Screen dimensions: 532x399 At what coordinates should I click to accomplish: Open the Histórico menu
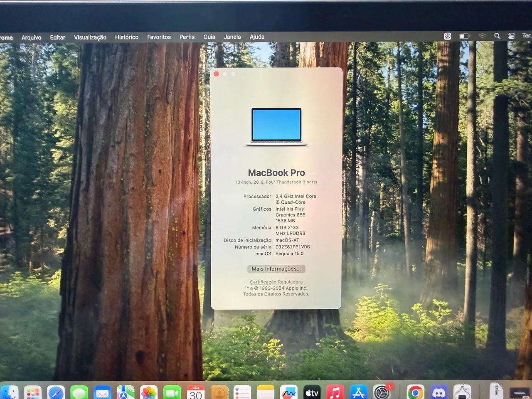tap(127, 37)
